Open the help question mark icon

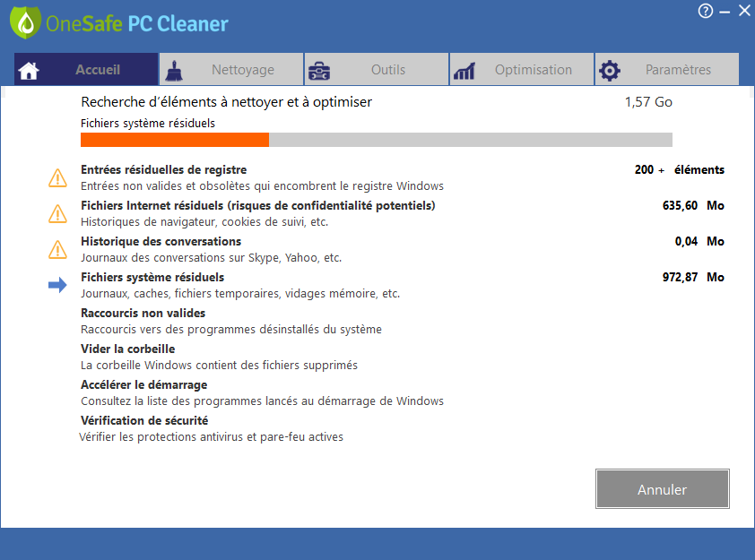pyautogui.click(x=706, y=11)
